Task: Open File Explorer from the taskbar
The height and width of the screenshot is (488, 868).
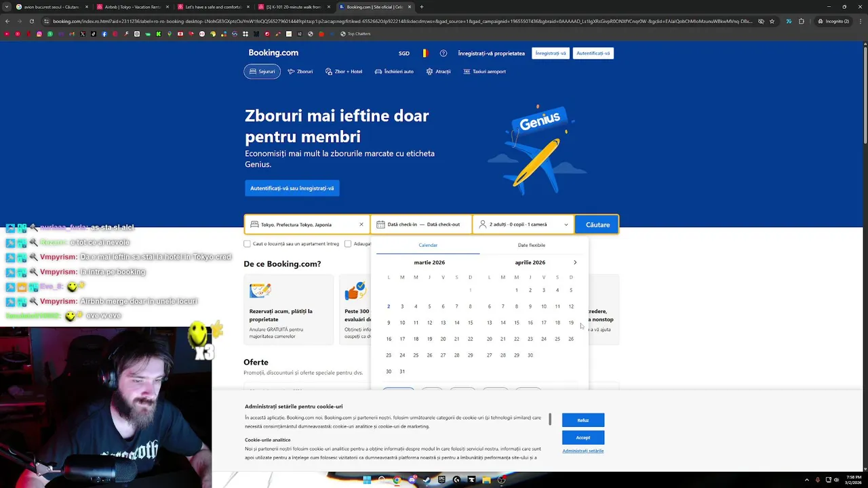Action: (x=486, y=480)
